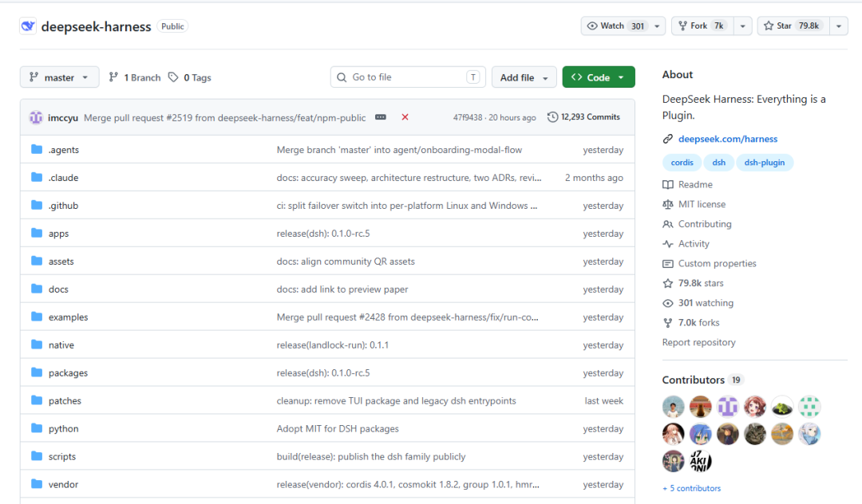This screenshot has width=862, height=504.
Task: Click the packages folder icon
Action: click(x=37, y=372)
